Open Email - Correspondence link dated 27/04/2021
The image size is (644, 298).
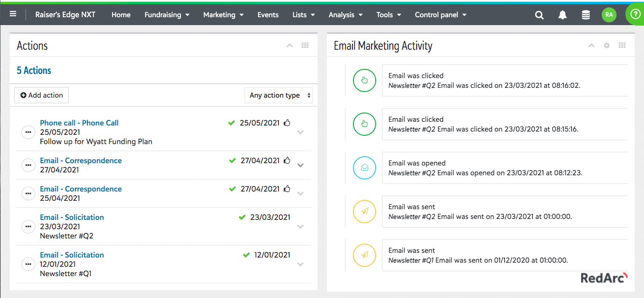coord(81,160)
